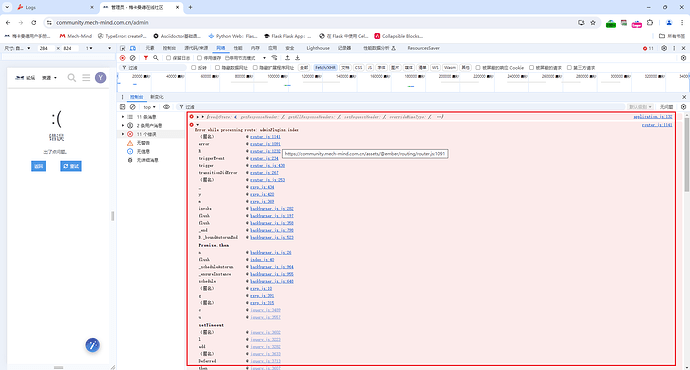The height and width of the screenshot is (370, 690).
Task: Click the red error count badge 11
Action: [x=648, y=48]
